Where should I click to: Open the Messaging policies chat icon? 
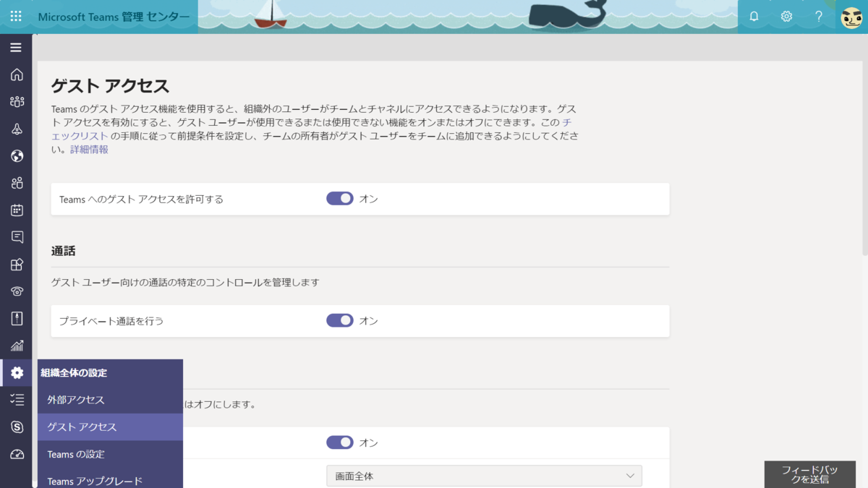coord(17,237)
